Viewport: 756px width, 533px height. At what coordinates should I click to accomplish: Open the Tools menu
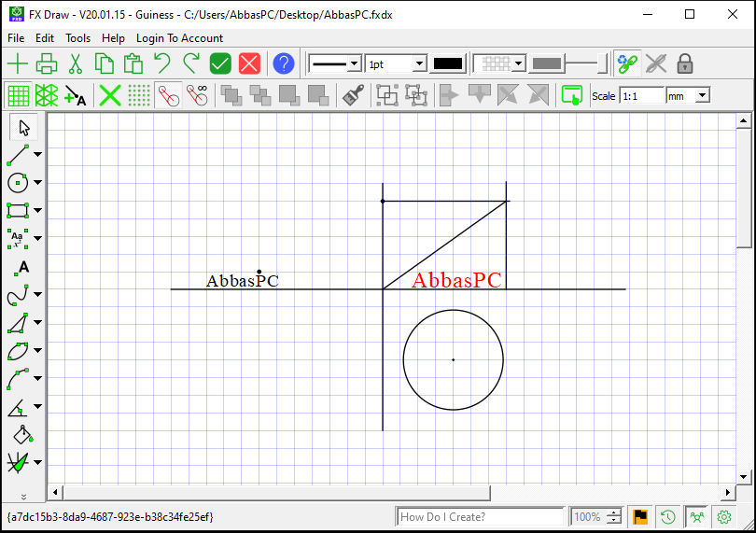(x=77, y=38)
